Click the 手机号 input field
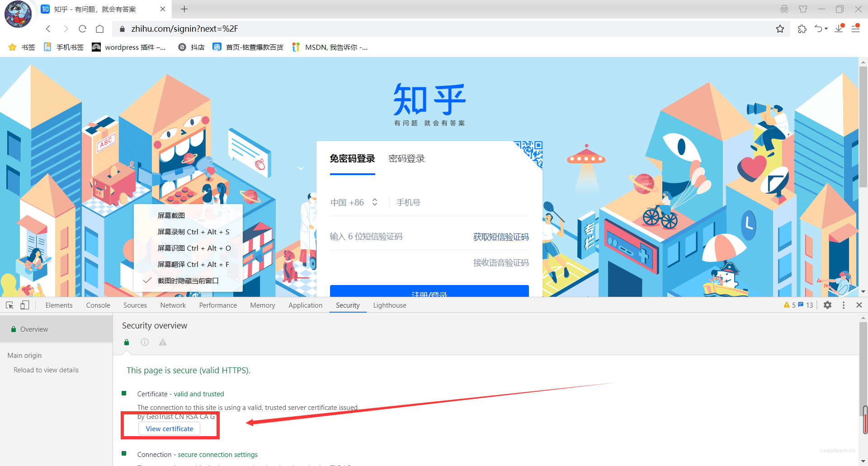The height and width of the screenshot is (466, 868). [462, 203]
